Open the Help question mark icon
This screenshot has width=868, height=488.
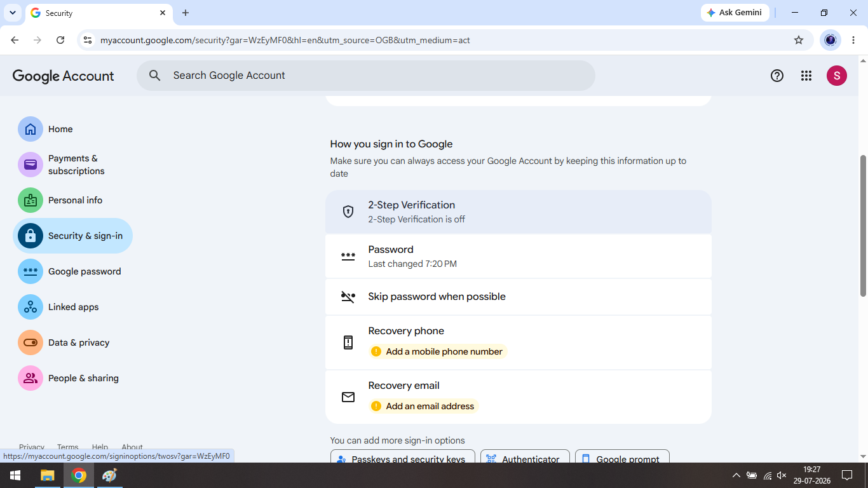(777, 76)
